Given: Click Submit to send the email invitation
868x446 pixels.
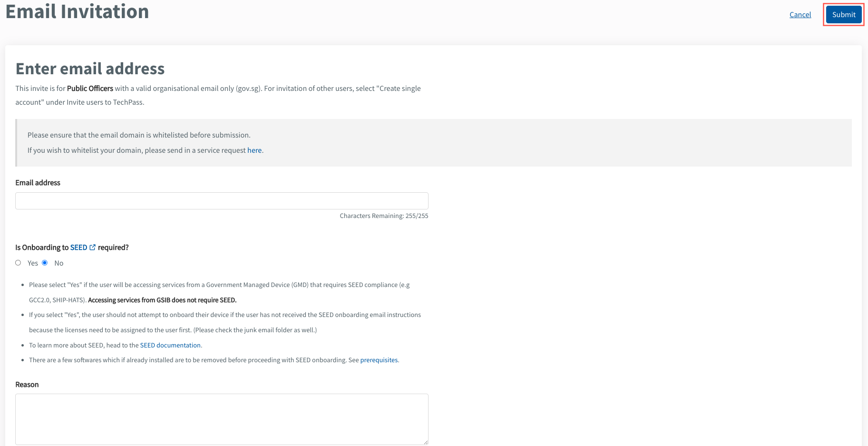Looking at the screenshot, I should click(x=843, y=14).
